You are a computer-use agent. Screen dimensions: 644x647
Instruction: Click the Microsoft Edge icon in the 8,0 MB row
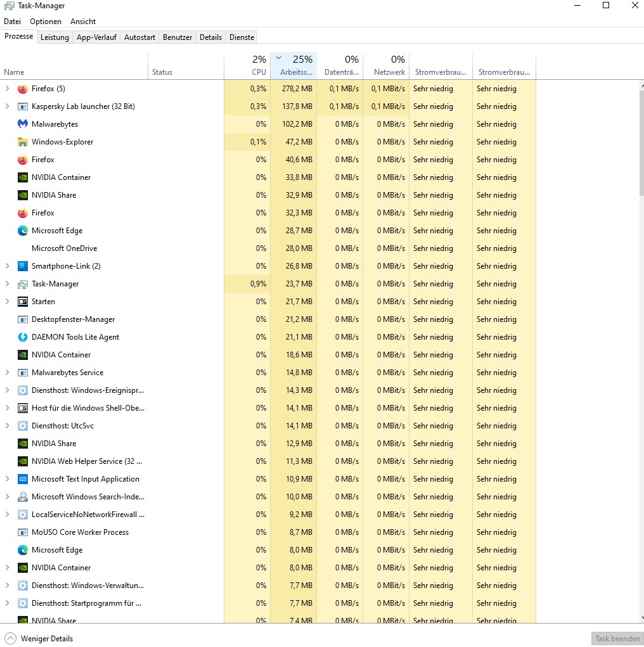[23, 550]
